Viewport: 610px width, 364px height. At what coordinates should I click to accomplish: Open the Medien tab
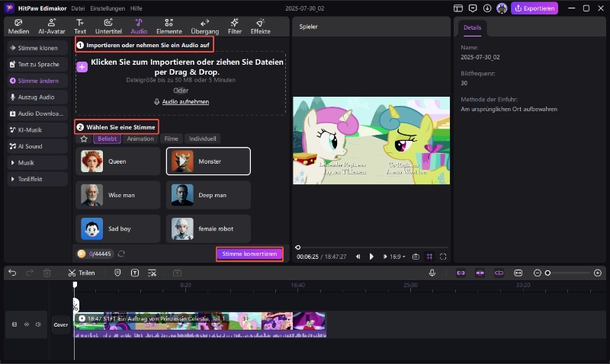coord(18,27)
